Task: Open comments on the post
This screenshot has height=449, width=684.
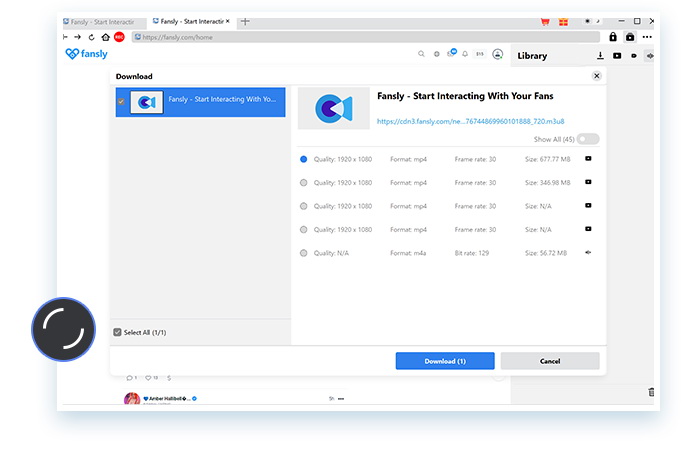Action: [131, 378]
